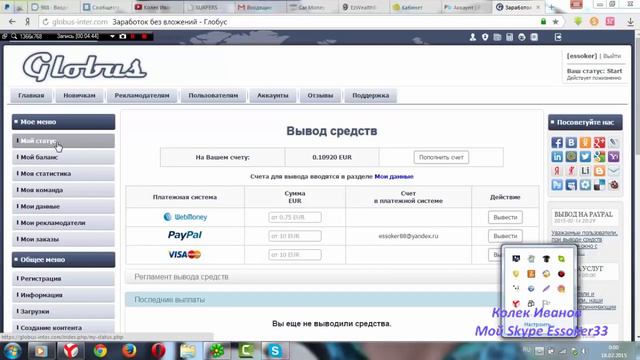The height and width of the screenshot is (360, 640).
Task: Share via the red Yandex Я icon
Action: click(x=557, y=171)
